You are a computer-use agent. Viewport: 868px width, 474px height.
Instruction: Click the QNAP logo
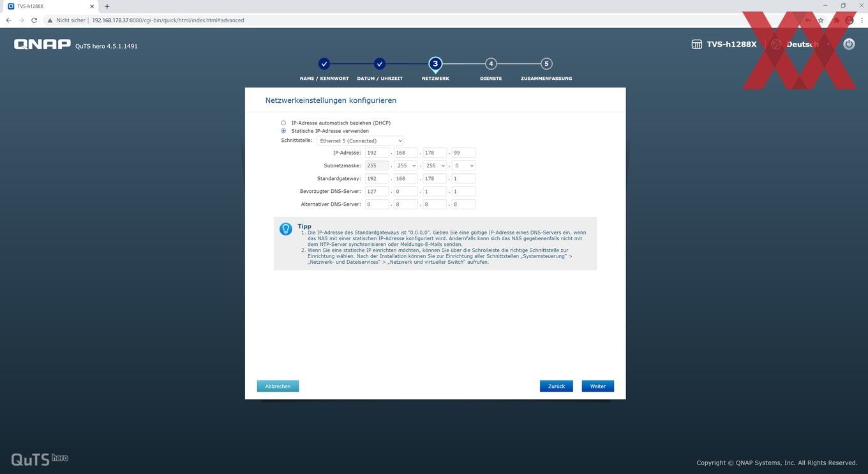[42, 44]
